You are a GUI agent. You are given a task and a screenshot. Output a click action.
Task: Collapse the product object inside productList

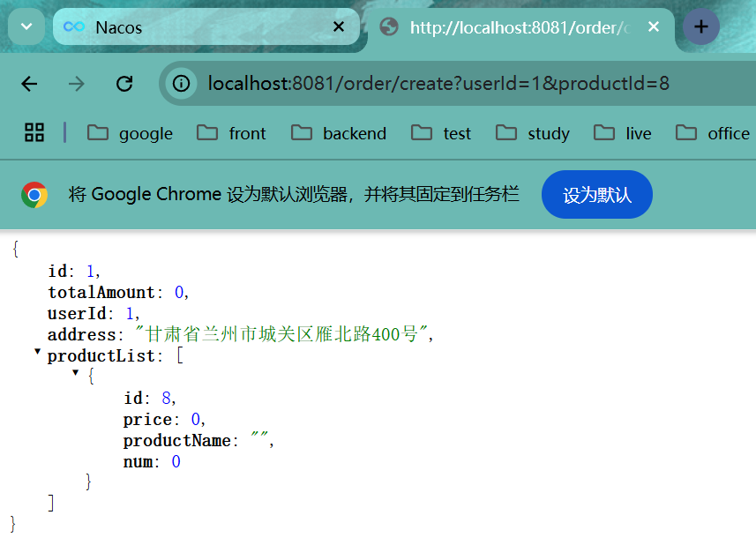[76, 372]
